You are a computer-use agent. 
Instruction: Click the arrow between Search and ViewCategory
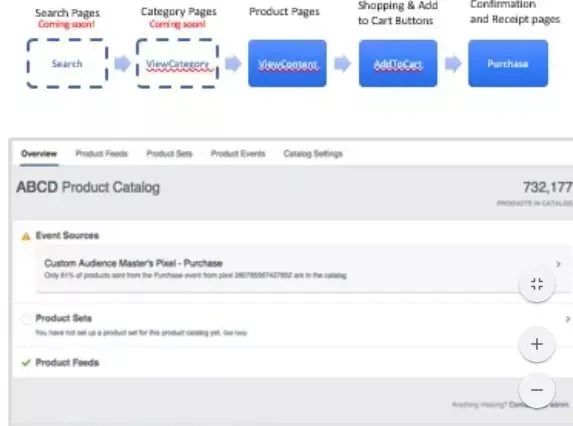[122, 63]
